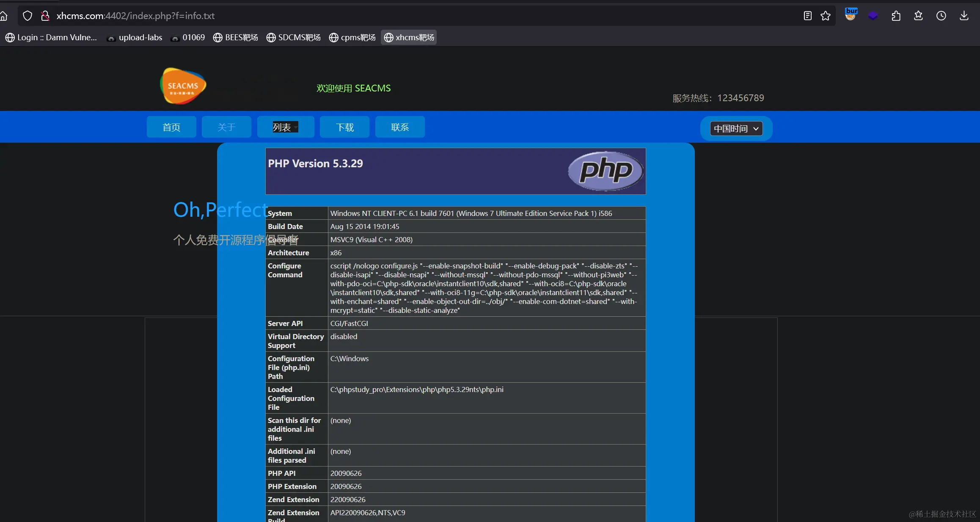Select the Configuration File (php.ini) Path label

point(291,367)
